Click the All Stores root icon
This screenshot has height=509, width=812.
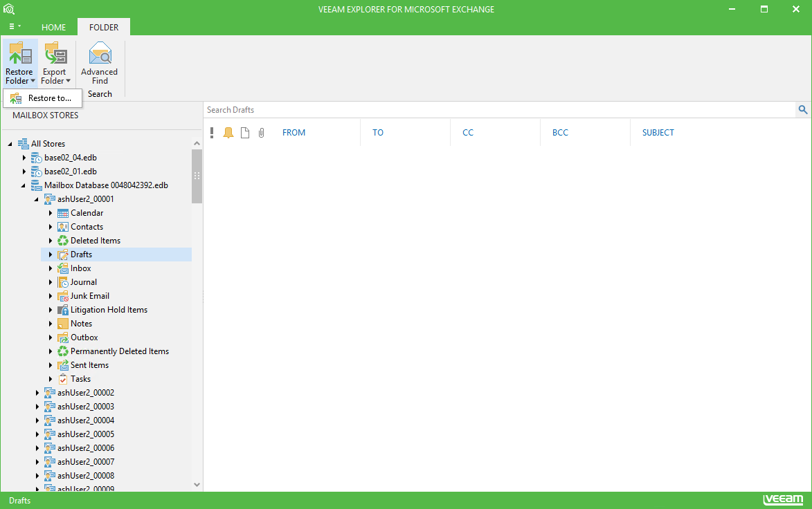23,144
